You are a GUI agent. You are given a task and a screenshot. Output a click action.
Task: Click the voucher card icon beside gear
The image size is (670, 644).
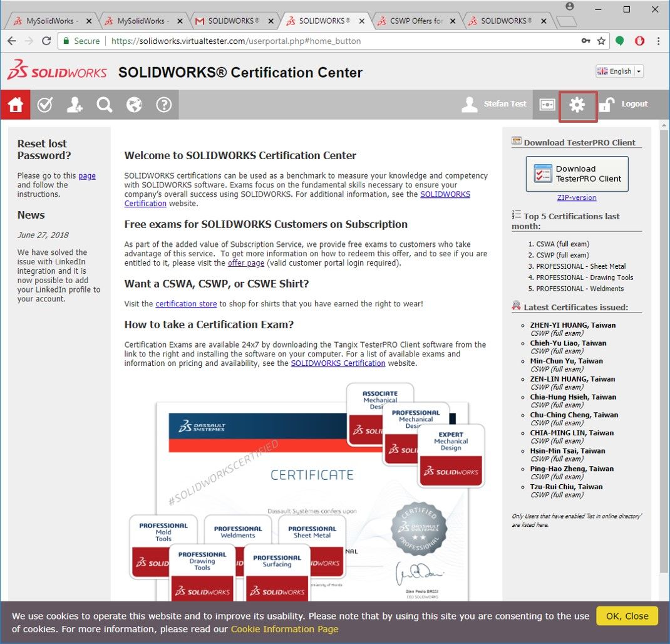click(547, 105)
